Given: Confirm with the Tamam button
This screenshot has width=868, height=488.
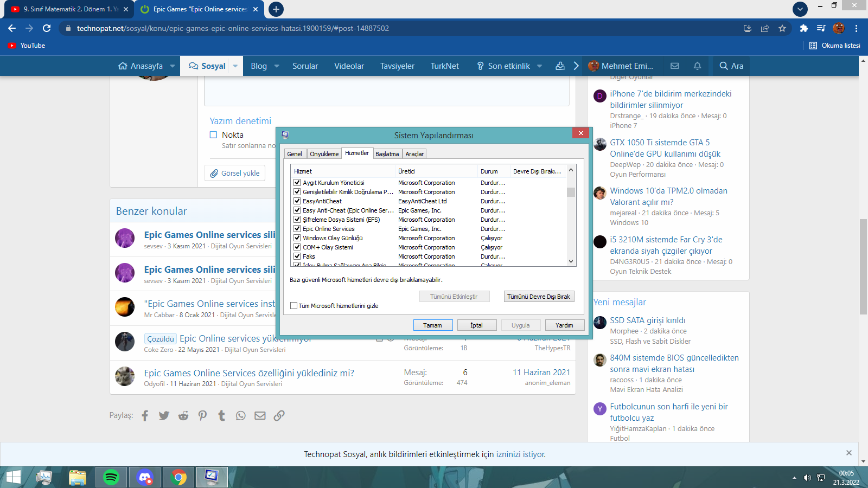Looking at the screenshot, I should coord(432,325).
